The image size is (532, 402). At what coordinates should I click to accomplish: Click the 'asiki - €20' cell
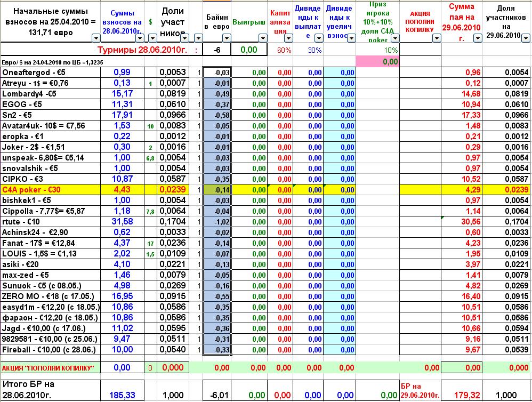point(51,264)
